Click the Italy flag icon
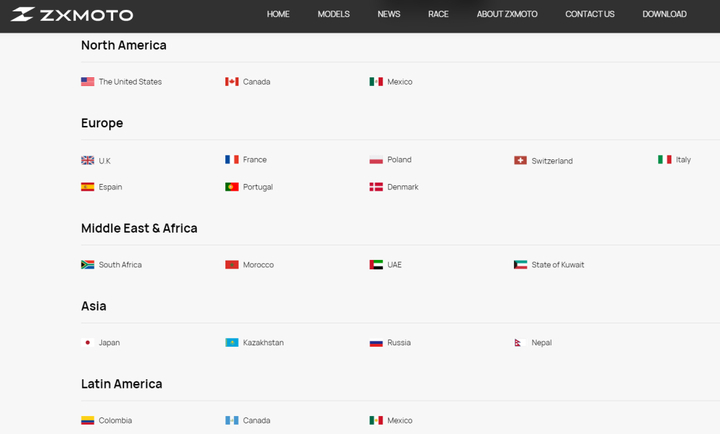Screen dimensions: 720x434 point(664,159)
